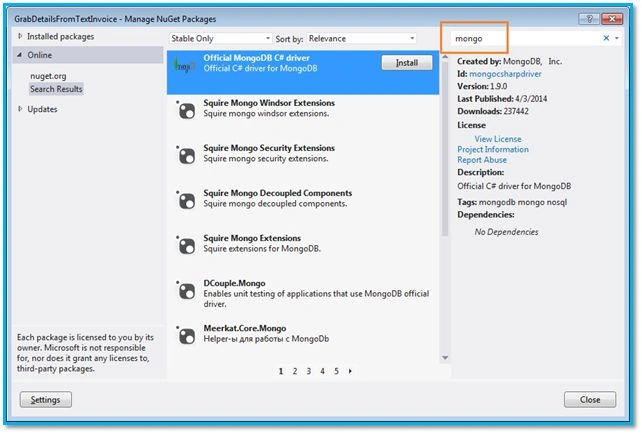Click the Tags: mongodb mongo nosql text
The width and height of the screenshot is (642, 434).
point(512,202)
